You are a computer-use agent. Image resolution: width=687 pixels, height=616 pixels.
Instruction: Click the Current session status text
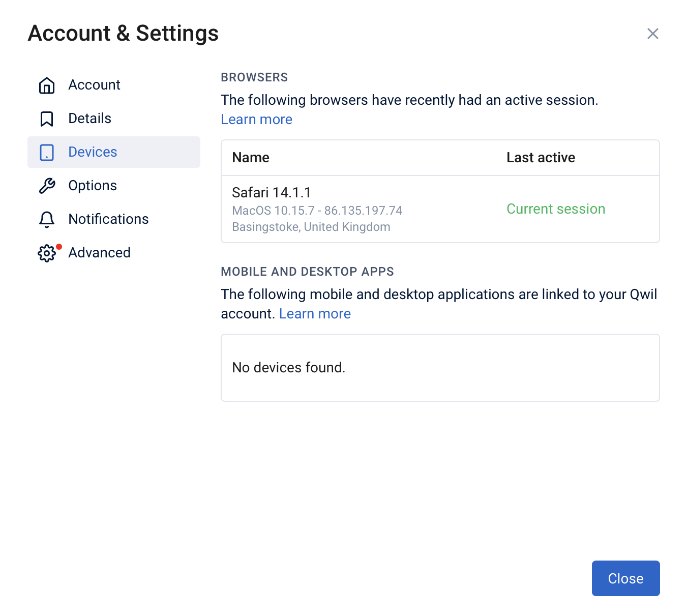tap(556, 209)
